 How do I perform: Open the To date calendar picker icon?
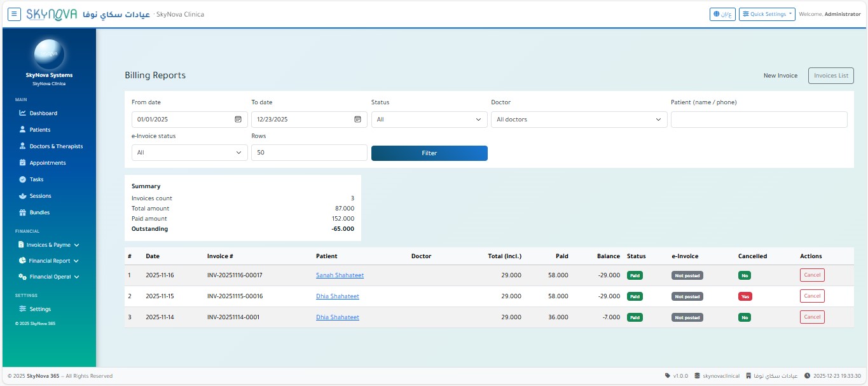(x=357, y=120)
